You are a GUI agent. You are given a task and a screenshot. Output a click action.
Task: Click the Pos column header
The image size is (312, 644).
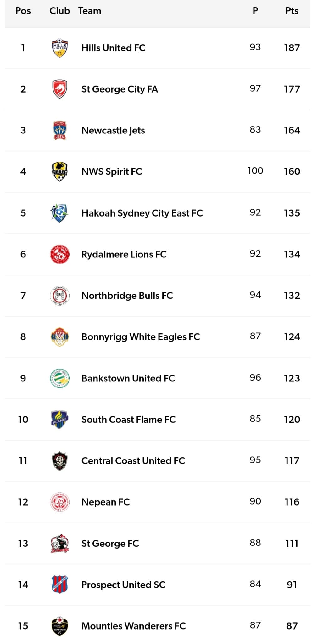point(23,11)
